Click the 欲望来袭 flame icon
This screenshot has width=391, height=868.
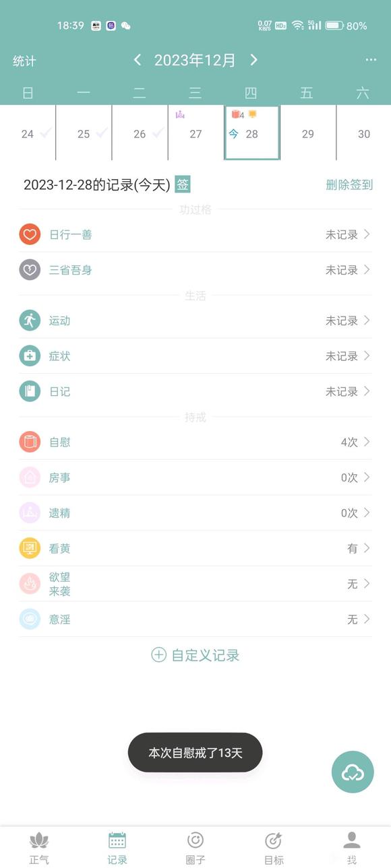tap(30, 583)
